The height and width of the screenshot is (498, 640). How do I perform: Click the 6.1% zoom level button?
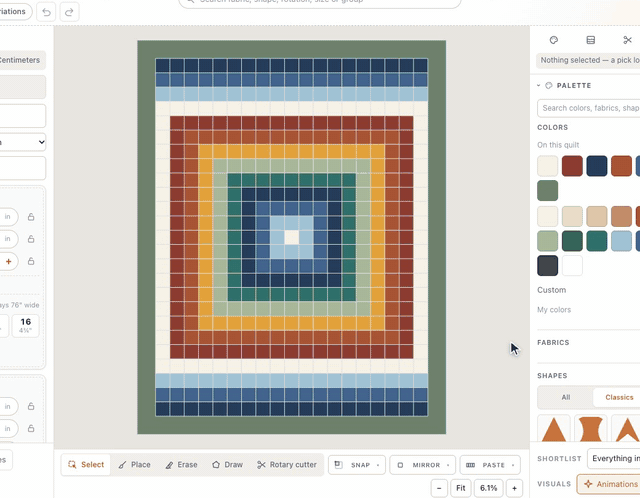pos(488,488)
